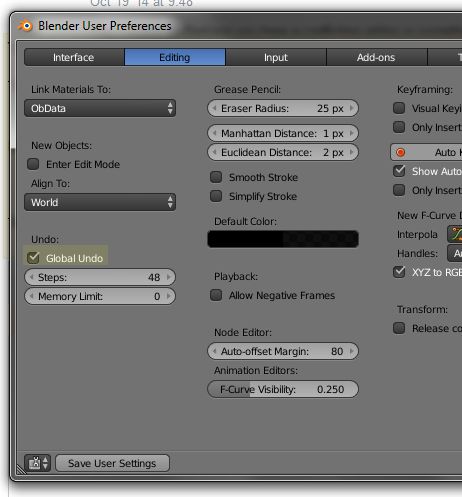This screenshot has width=462, height=497.
Task: Enable Visual Keying checkbox
Action: coord(399,108)
